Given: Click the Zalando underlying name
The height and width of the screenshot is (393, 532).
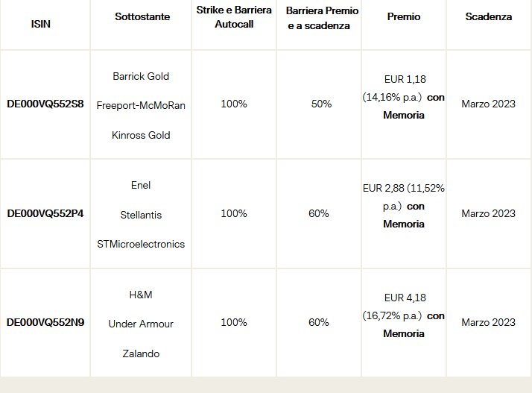Looking at the screenshot, I should coord(141,354).
